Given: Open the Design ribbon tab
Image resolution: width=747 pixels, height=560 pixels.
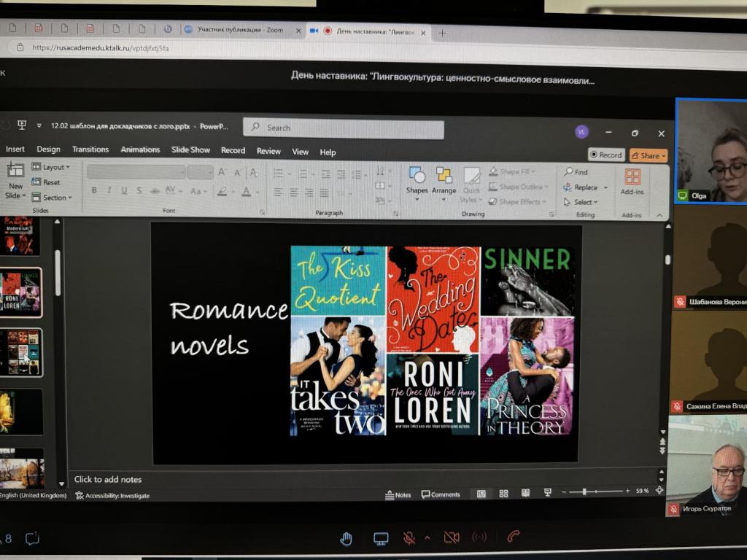Looking at the screenshot, I should (49, 149).
